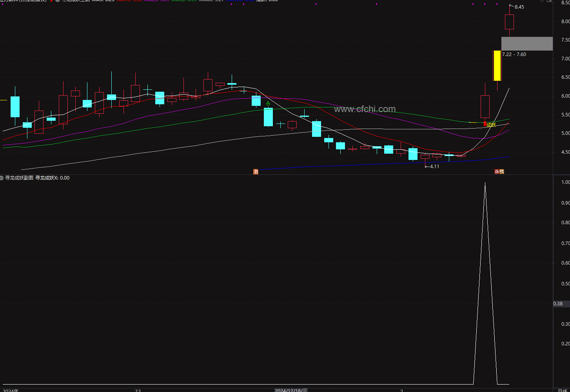Click the green down-arrow signal above candle
This screenshot has width=570, height=392.
click(x=268, y=104)
